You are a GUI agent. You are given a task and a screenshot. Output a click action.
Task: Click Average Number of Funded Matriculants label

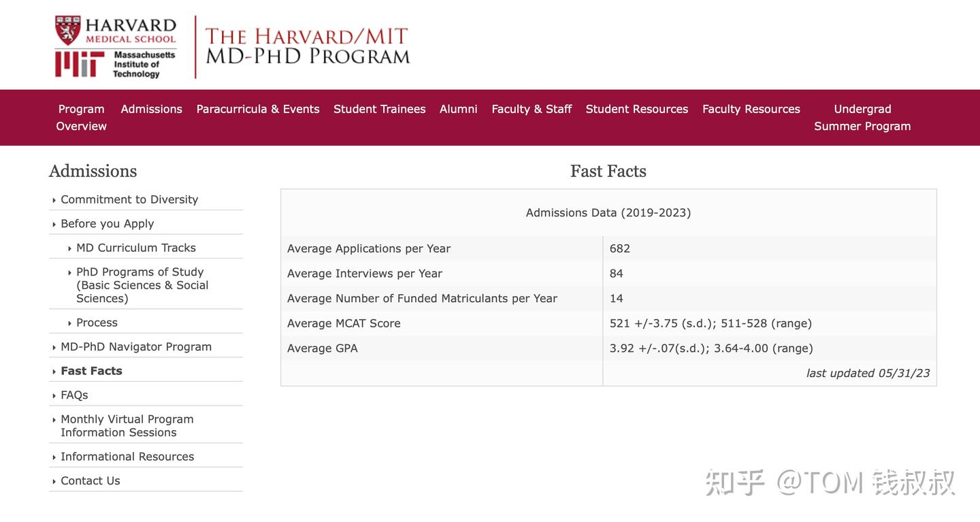[x=422, y=298]
